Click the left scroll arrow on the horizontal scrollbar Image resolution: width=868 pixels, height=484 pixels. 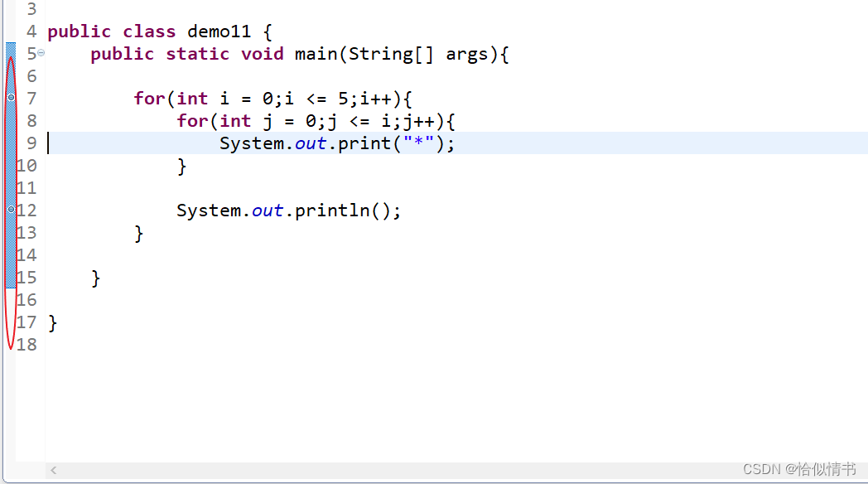coord(54,470)
